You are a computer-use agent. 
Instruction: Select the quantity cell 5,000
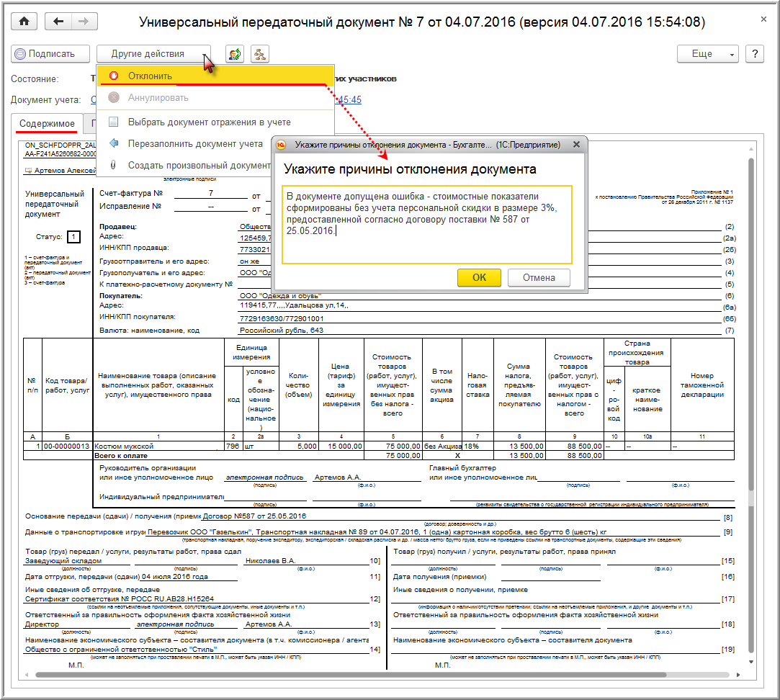click(298, 447)
